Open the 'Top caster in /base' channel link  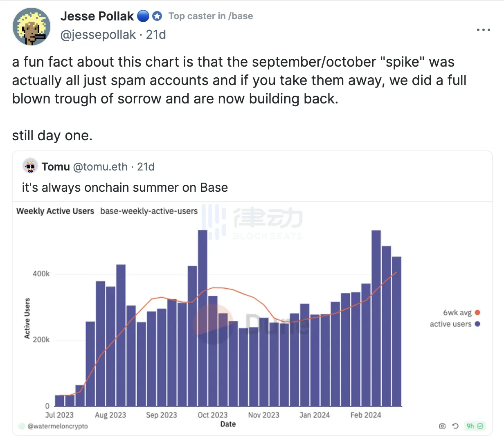click(211, 16)
